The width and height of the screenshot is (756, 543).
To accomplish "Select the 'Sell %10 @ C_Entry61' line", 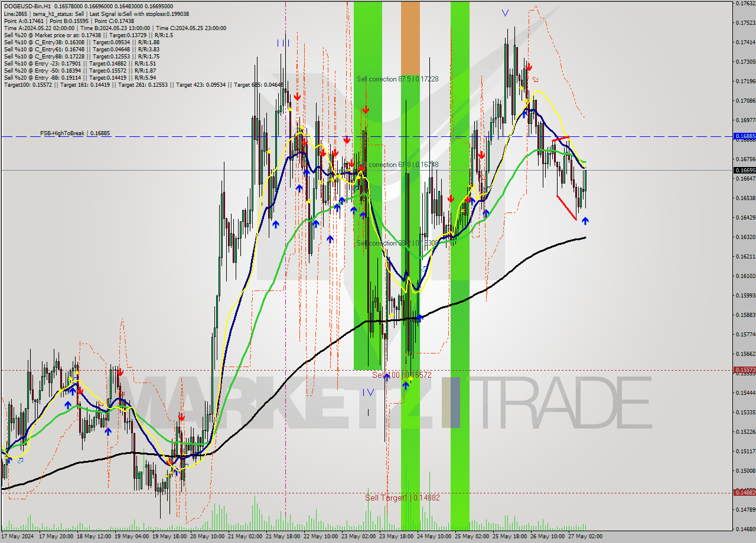I will 82,49.
